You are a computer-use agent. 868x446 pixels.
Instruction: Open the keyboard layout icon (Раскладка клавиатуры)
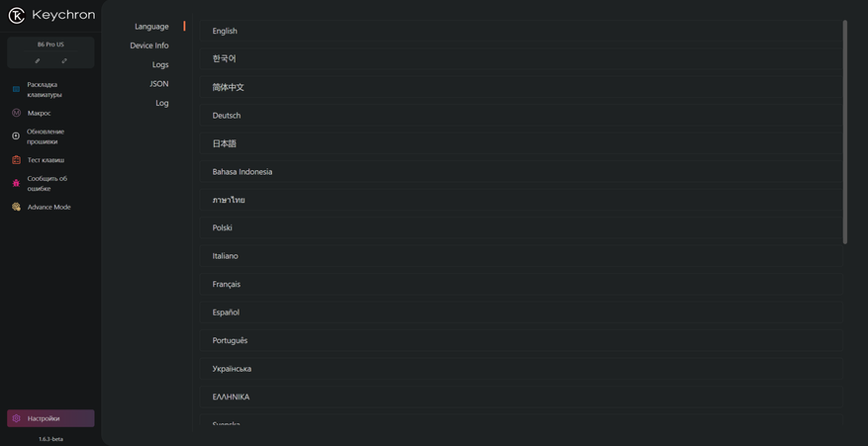pos(16,89)
